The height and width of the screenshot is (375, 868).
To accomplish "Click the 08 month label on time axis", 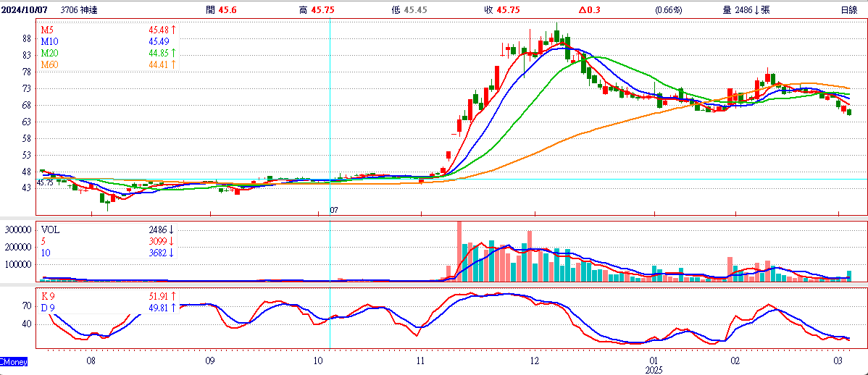I will [91, 361].
